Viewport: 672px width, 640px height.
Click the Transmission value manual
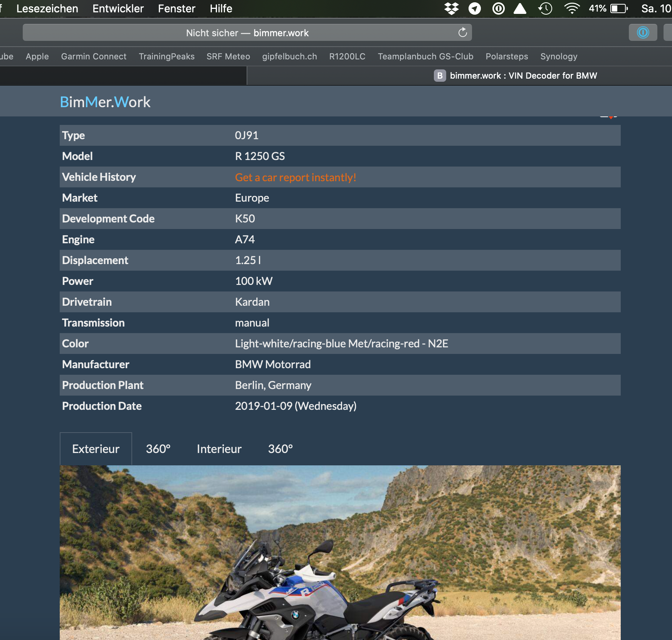pyautogui.click(x=252, y=323)
